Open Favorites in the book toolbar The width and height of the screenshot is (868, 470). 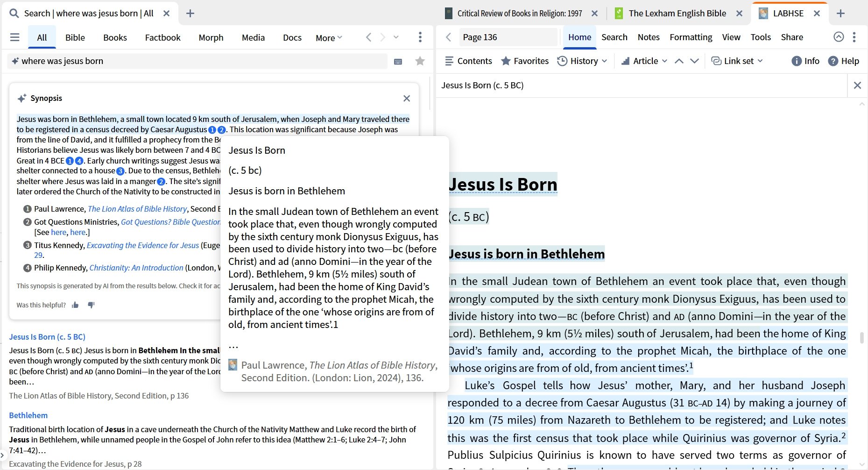click(x=525, y=61)
